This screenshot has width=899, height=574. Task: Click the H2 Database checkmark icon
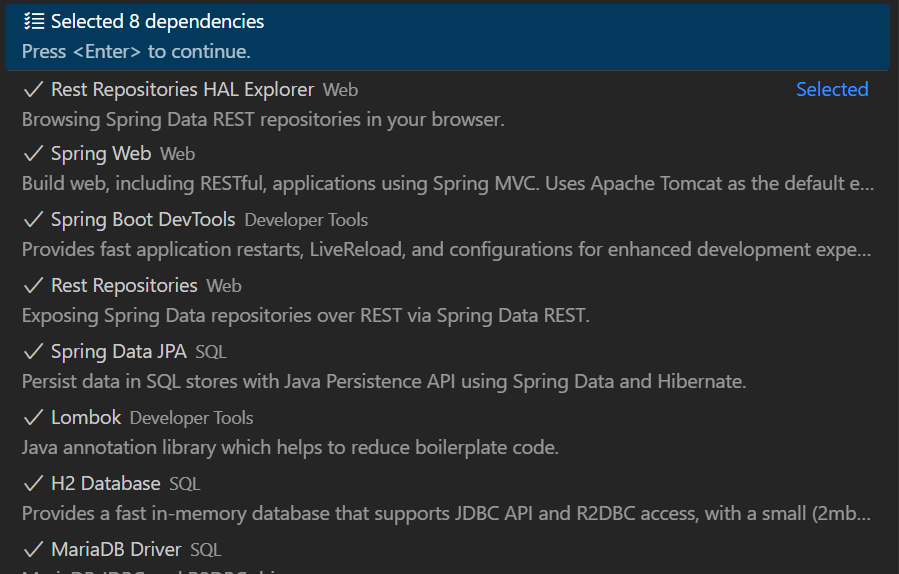(x=33, y=484)
